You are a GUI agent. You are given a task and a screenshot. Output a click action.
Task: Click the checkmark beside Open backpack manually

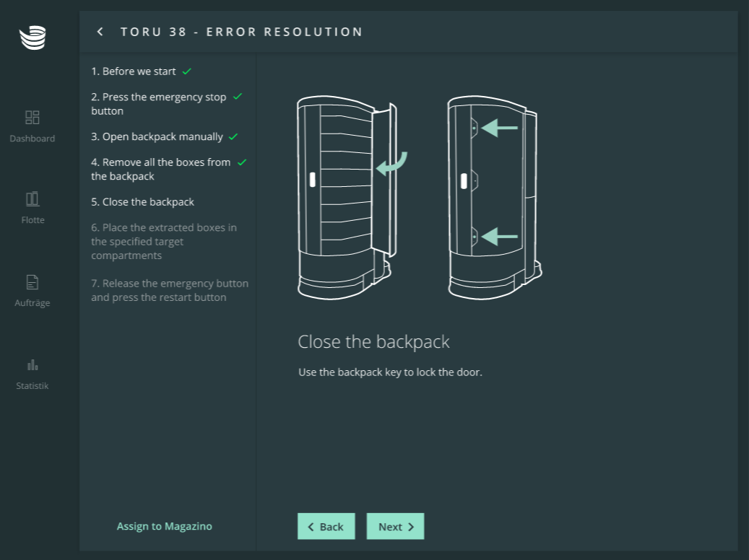point(233,136)
